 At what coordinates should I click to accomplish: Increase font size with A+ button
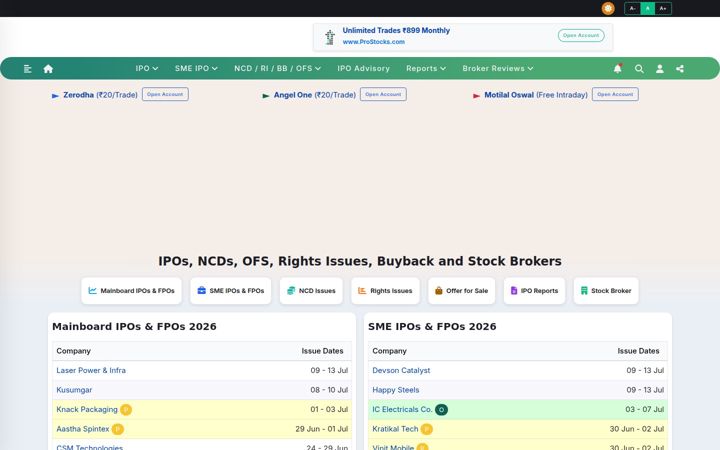(x=663, y=8)
